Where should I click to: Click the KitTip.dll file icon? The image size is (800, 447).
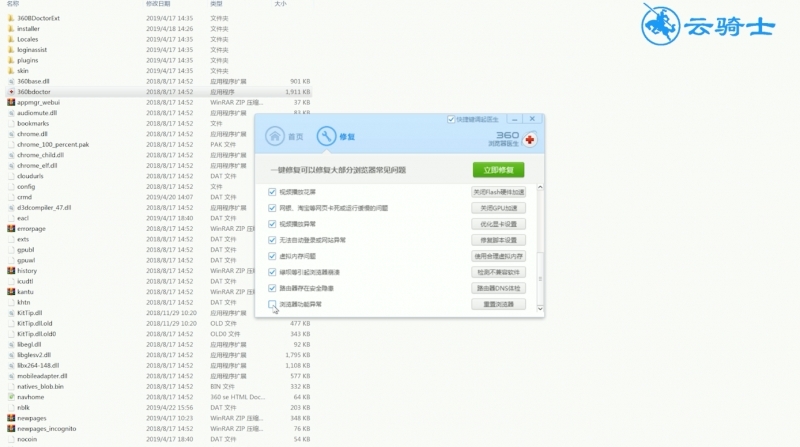point(11,313)
